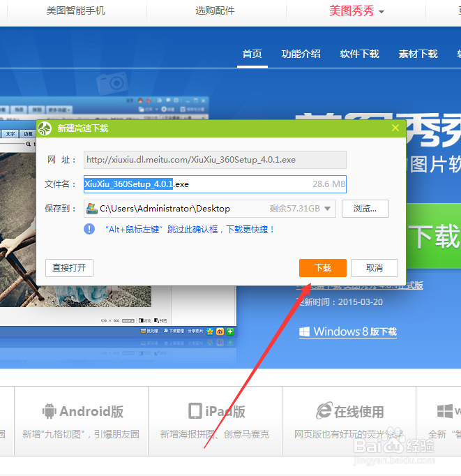
Task: Click 更新时间：2015-03-20 text
Action: 340,302
